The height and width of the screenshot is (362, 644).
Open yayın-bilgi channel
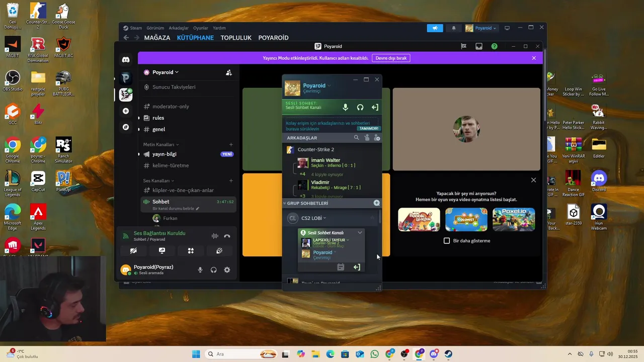(x=165, y=154)
